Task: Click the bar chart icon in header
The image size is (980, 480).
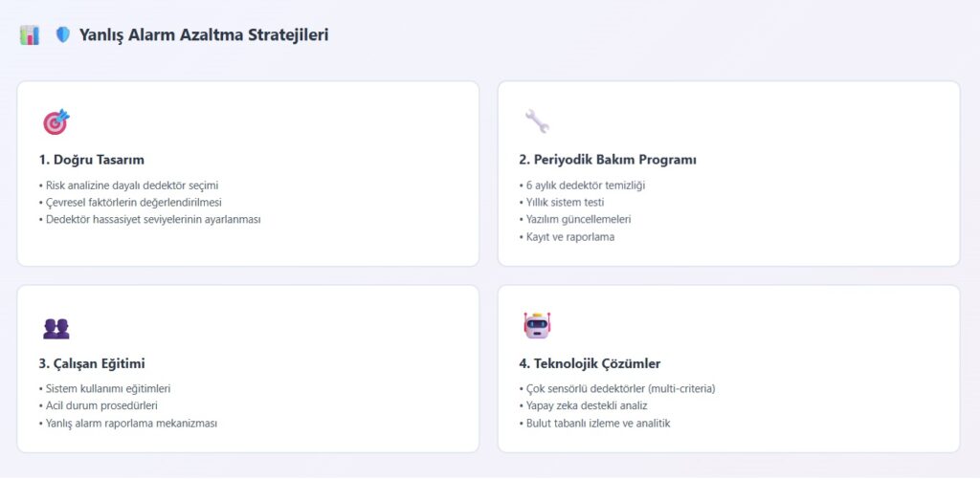Action: (30, 35)
